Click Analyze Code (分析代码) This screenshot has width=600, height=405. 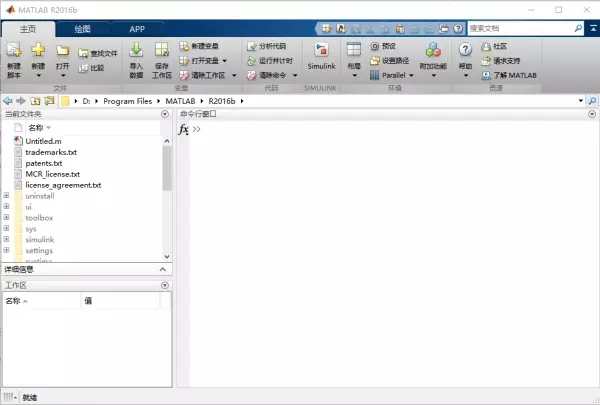(x=267, y=46)
